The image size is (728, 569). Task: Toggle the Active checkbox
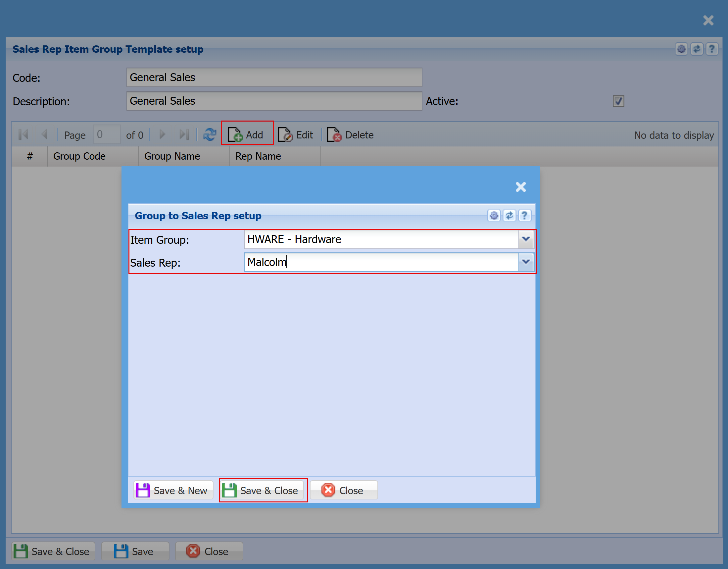tap(618, 101)
